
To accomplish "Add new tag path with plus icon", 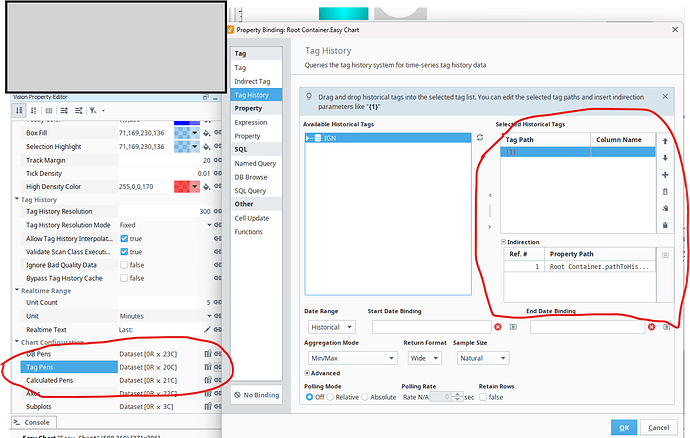I will [665, 175].
